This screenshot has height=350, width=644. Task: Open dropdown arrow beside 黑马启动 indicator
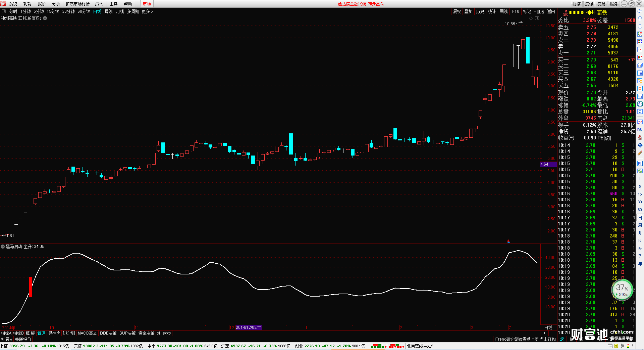3,247
